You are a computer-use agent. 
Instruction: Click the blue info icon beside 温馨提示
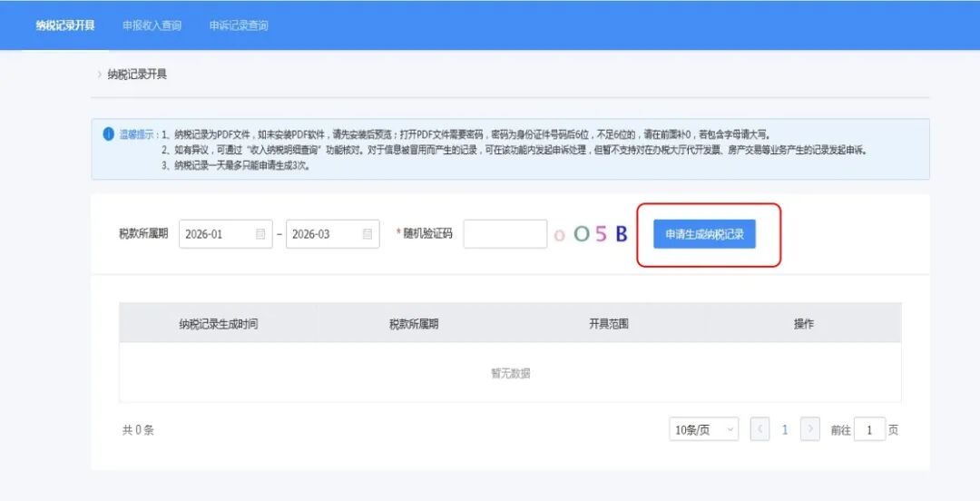tap(108, 133)
